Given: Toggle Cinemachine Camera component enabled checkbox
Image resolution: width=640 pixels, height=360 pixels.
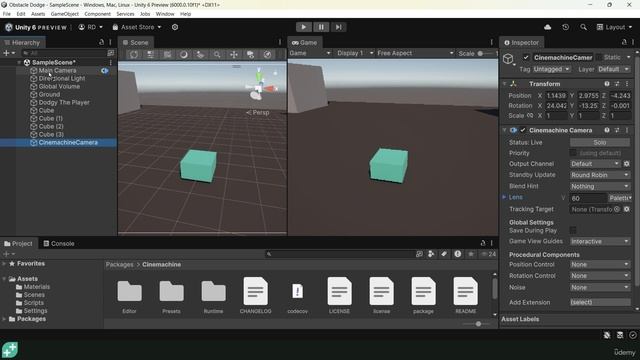Looking at the screenshot, I should (x=523, y=130).
